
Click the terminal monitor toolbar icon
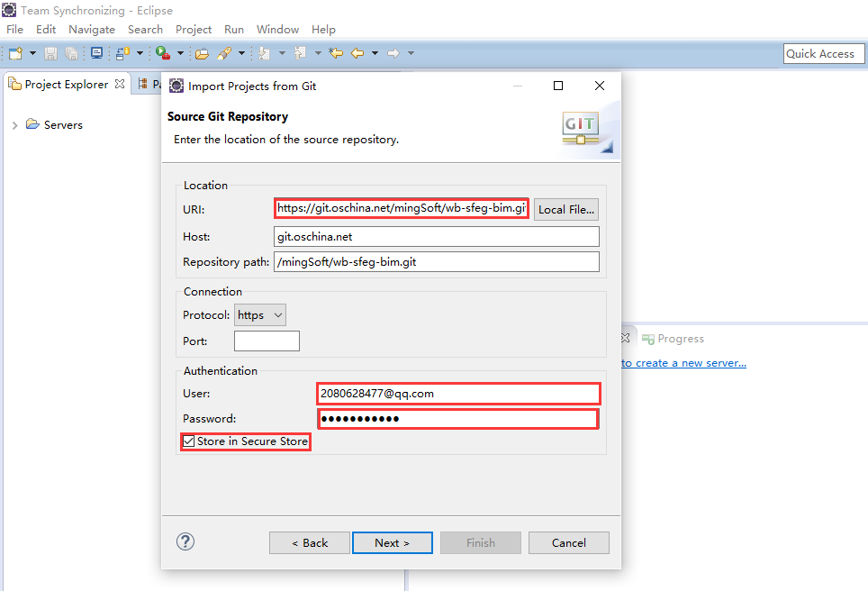97,53
